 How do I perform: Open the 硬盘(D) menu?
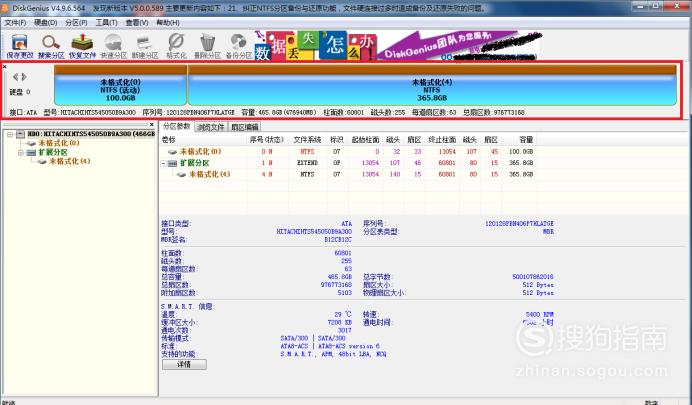(x=46, y=22)
